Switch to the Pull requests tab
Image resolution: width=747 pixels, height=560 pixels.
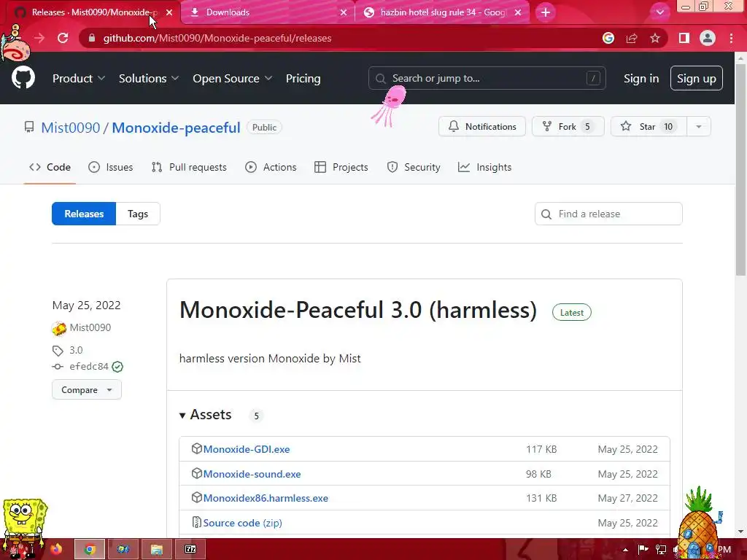[189, 167]
